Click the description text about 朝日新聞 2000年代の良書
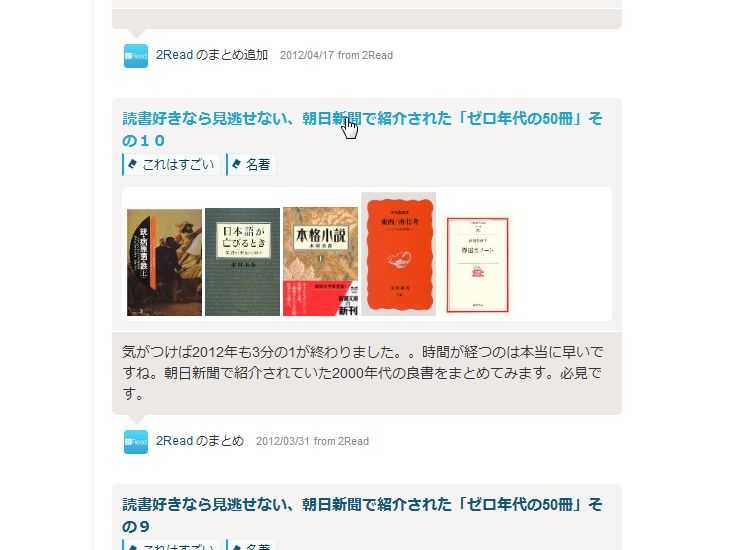Screen dimensions: 738x550 pyautogui.click(x=362, y=373)
